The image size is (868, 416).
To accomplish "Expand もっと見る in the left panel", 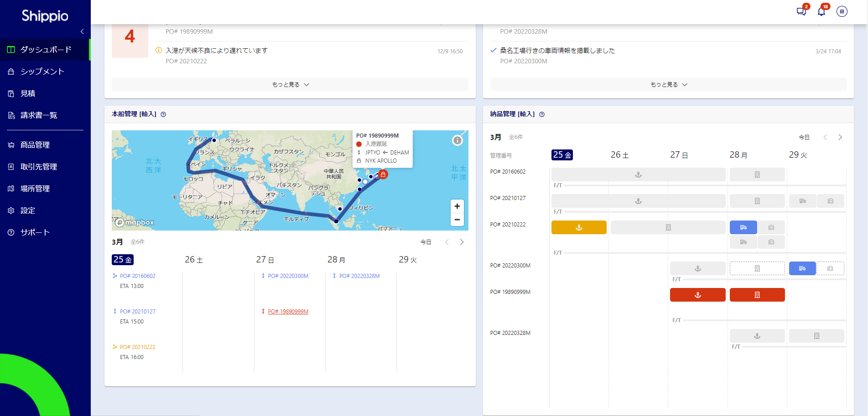I will click(x=290, y=85).
